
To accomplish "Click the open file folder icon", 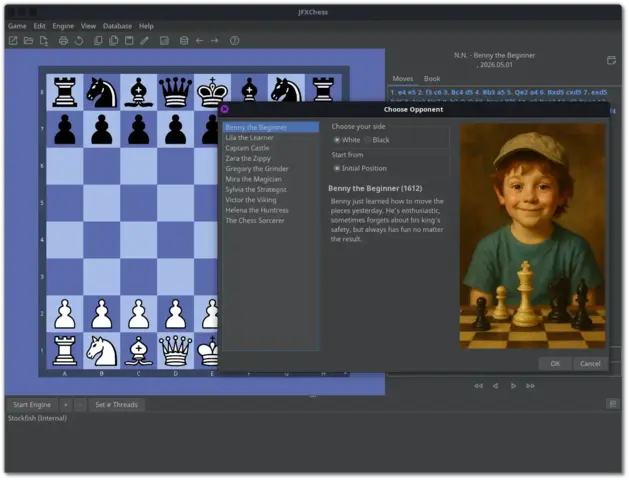I will click(x=28, y=41).
